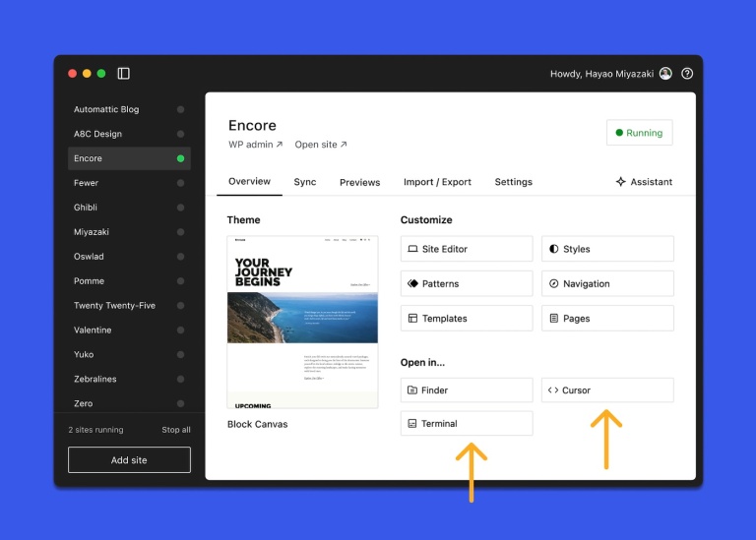This screenshot has width=756, height=540.
Task: Toggle the Running site status button
Action: pyautogui.click(x=639, y=133)
